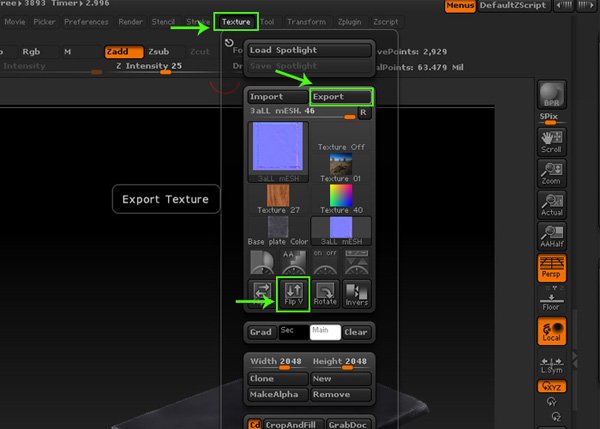This screenshot has height=429, width=600.
Task: Open the Picker menu
Action: coord(44,22)
